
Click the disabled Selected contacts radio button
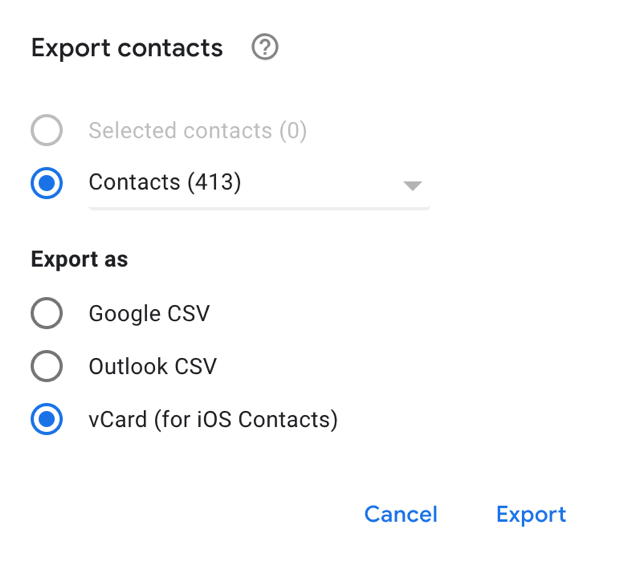coord(47,130)
